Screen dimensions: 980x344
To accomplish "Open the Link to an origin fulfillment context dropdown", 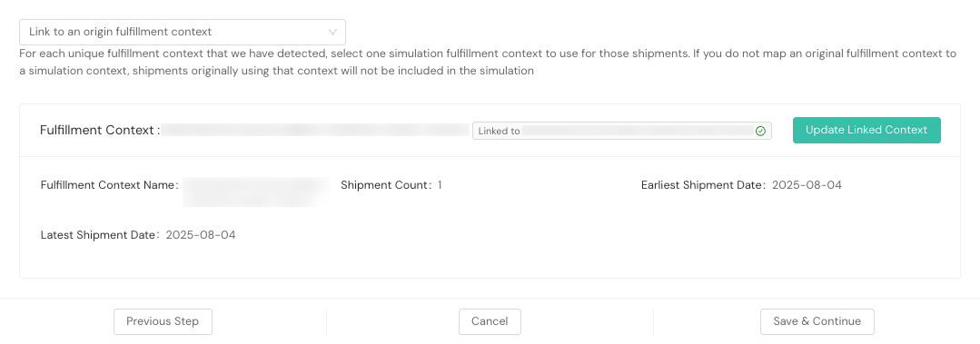I will pos(183,32).
